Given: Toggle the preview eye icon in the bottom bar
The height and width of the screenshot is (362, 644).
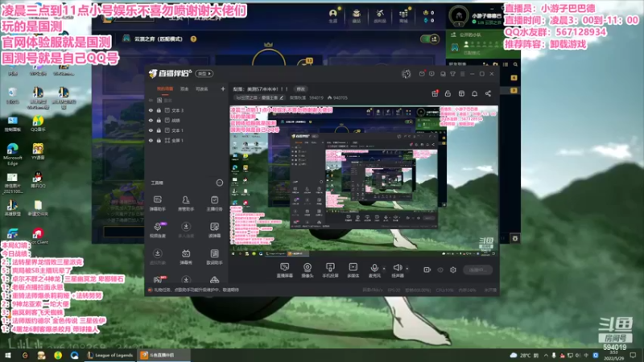Looking at the screenshot, I should point(440,269).
